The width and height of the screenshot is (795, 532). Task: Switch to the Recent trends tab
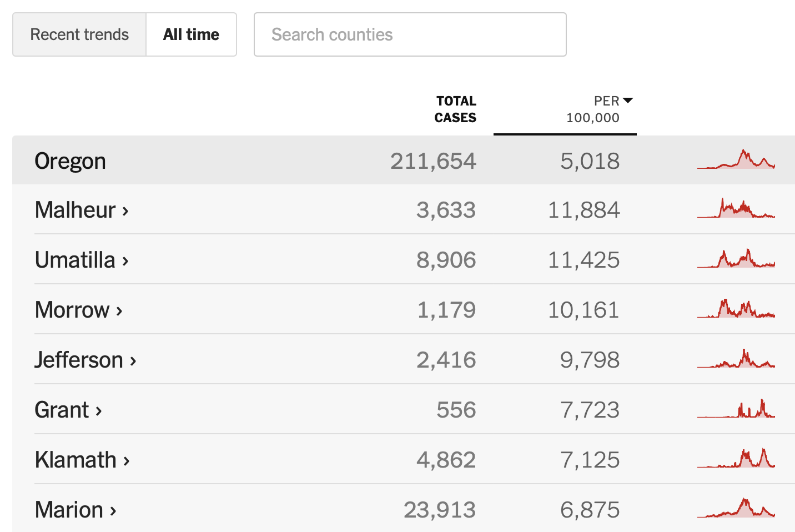(79, 34)
